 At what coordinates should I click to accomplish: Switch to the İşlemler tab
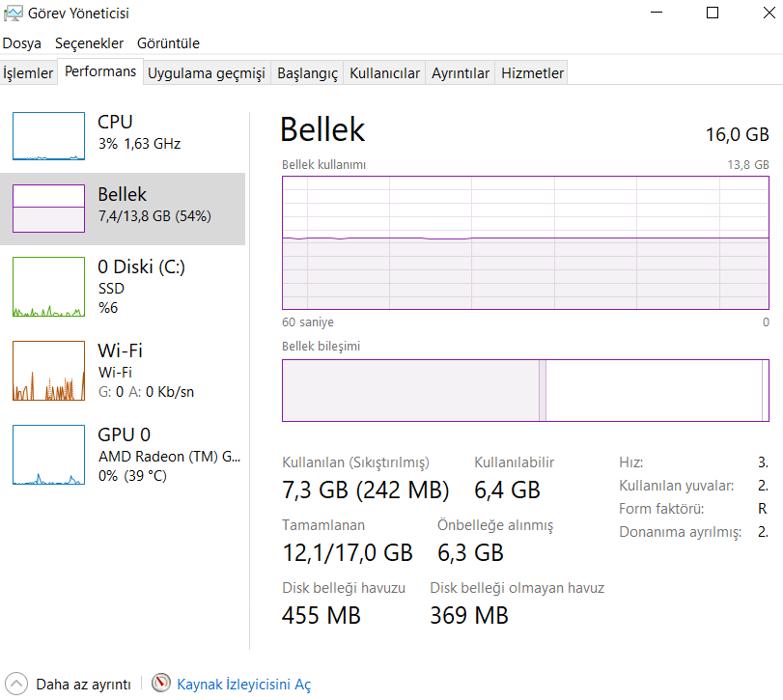[x=28, y=73]
